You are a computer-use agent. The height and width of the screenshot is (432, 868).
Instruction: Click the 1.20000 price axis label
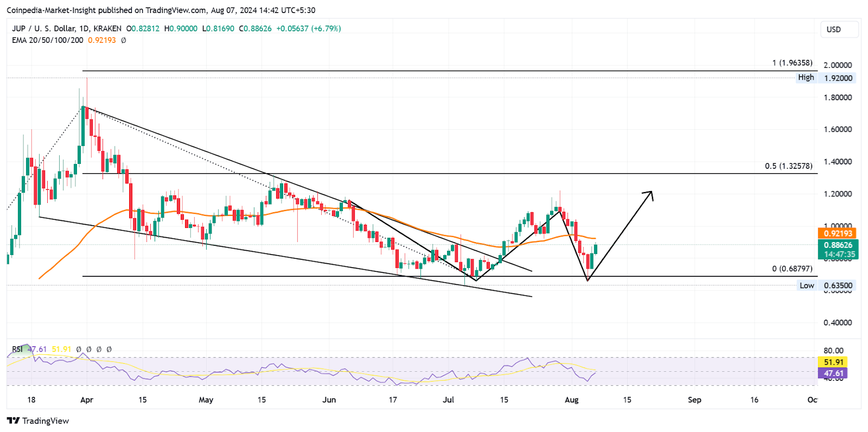click(838, 194)
